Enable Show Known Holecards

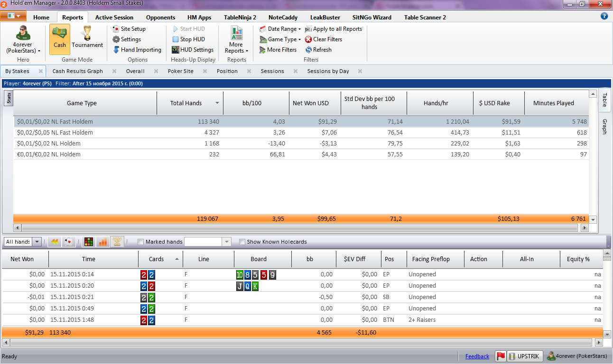coord(242,242)
